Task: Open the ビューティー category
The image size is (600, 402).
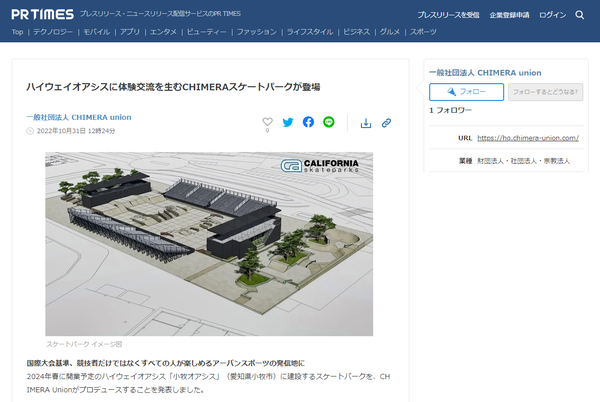Action: (x=207, y=32)
